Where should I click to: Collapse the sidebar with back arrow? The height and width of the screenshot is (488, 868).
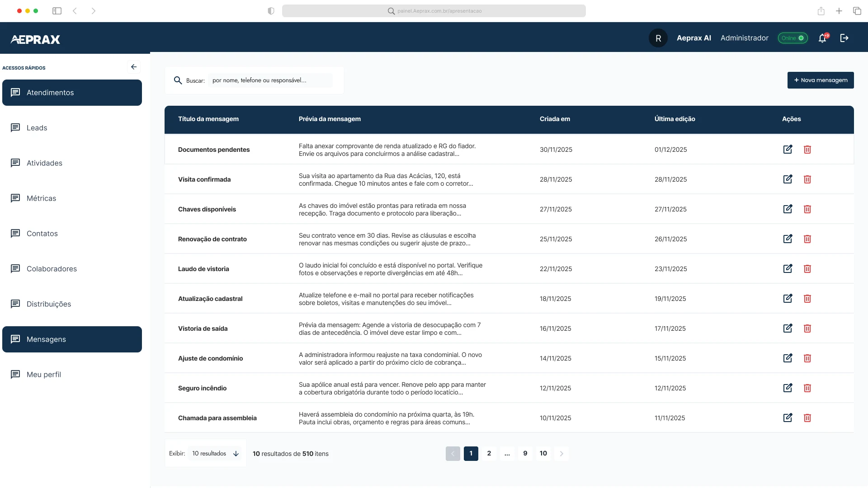(134, 67)
